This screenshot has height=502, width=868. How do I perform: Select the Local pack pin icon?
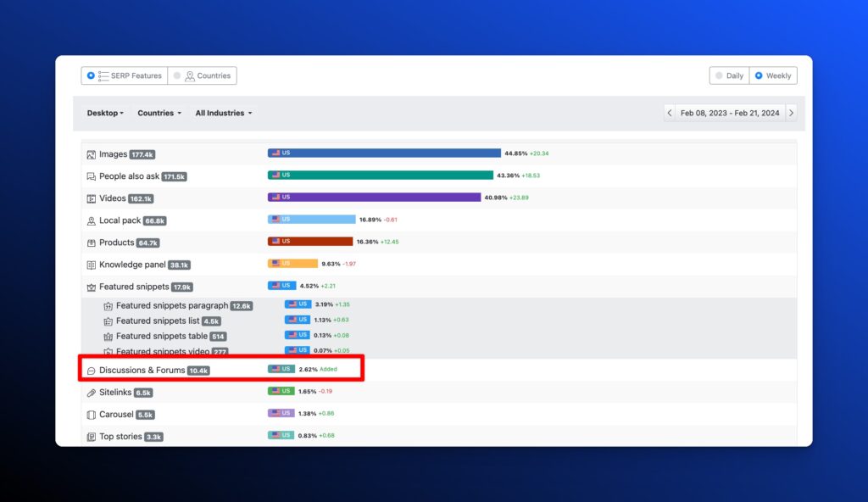(x=91, y=220)
